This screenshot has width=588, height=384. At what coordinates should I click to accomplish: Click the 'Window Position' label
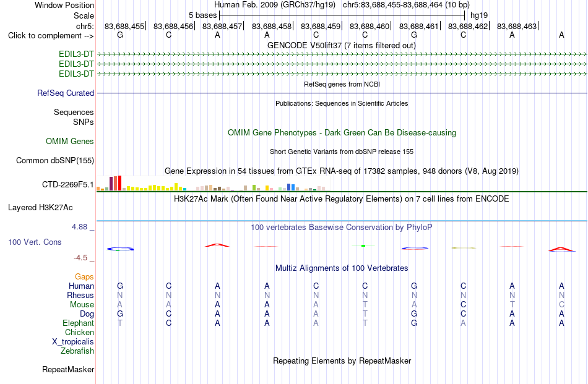tap(64, 5)
